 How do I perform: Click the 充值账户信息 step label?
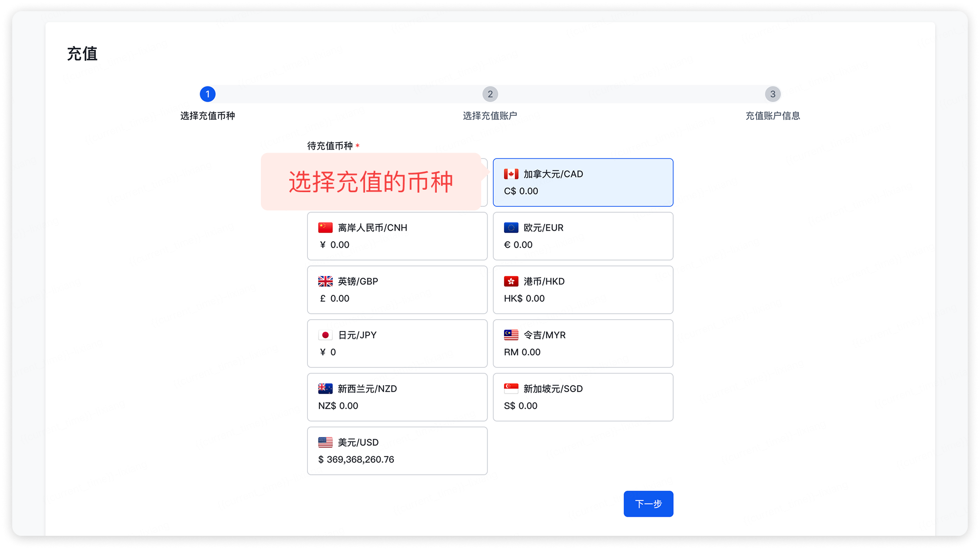[772, 116]
